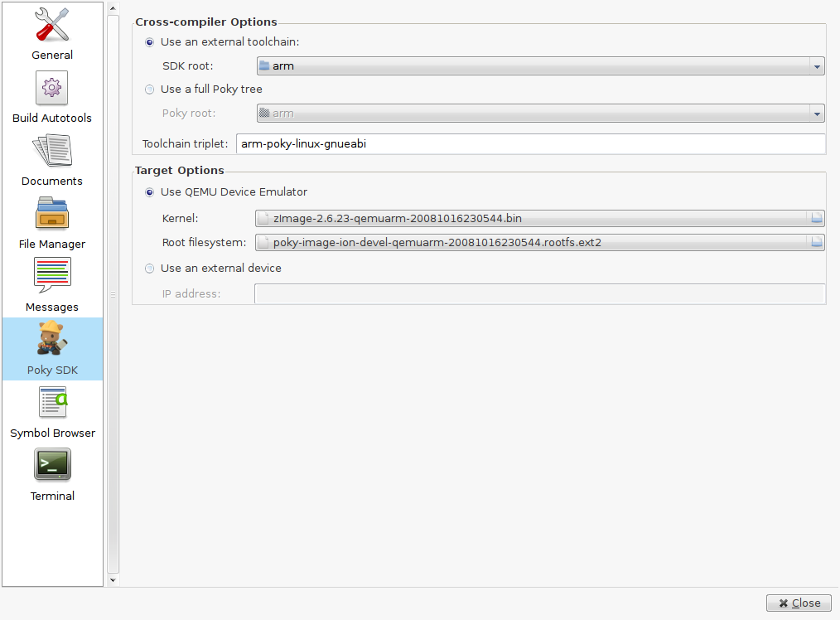The image size is (840, 620).
Task: Click browse icon in Root filesystem chooser
Action: pyautogui.click(x=817, y=242)
